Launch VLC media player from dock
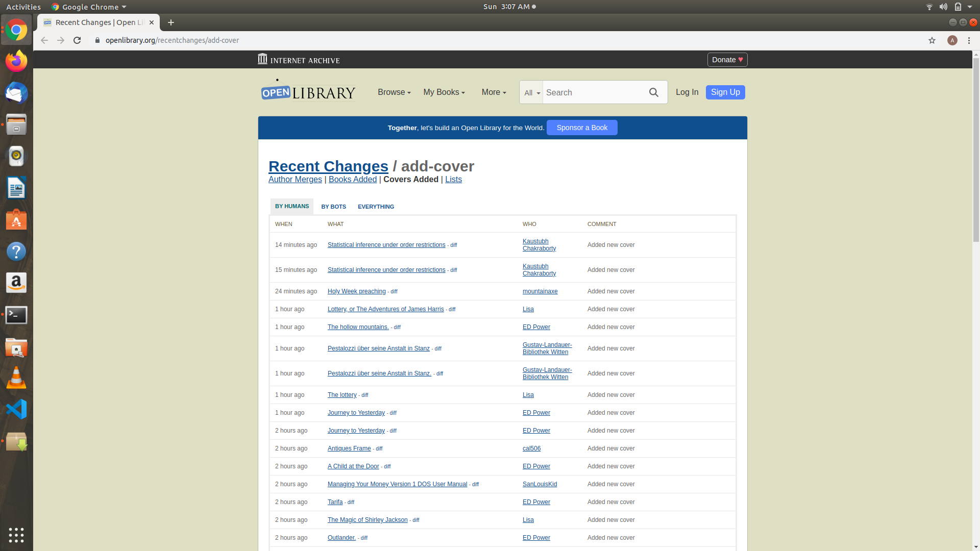Screen dimensions: 980x551 [x=16, y=378]
